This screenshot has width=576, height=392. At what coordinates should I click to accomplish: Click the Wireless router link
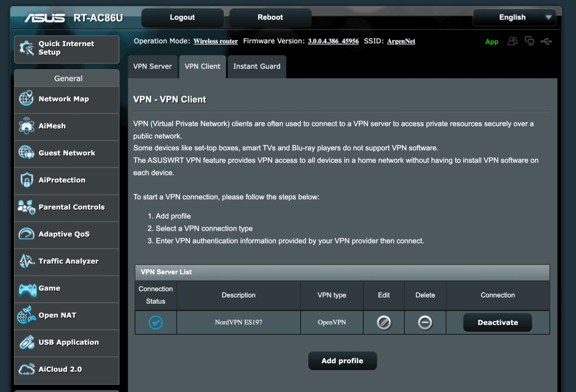215,41
